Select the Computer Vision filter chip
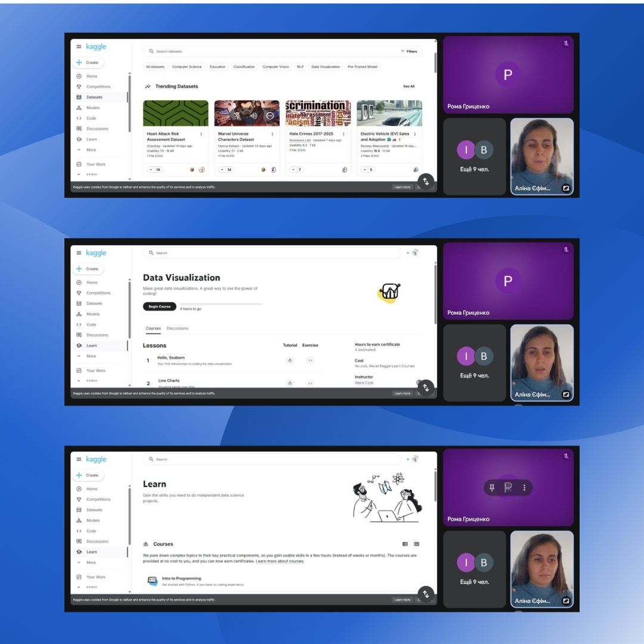 click(275, 67)
